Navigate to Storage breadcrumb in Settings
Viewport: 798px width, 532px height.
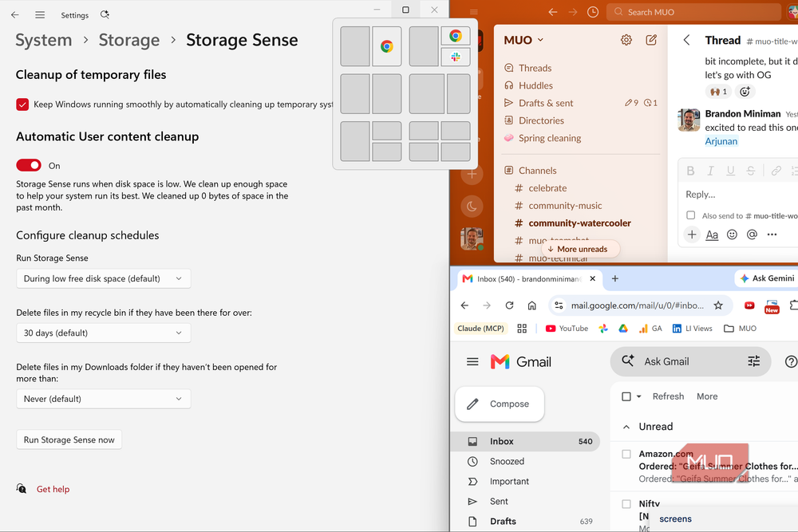click(x=128, y=40)
